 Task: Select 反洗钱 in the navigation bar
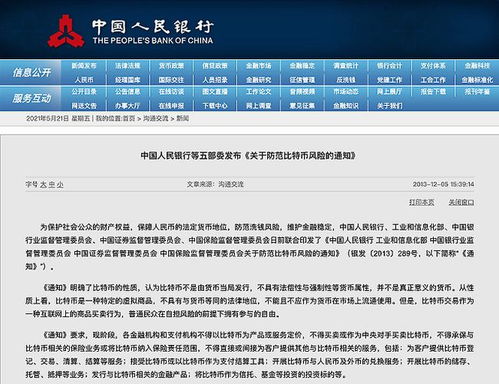pos(346,80)
